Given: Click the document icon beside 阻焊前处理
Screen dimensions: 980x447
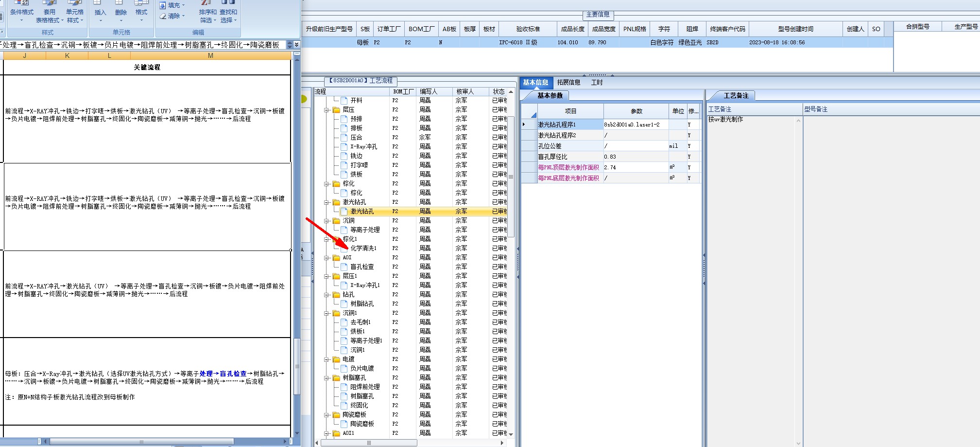Looking at the screenshot, I should coord(344,387).
